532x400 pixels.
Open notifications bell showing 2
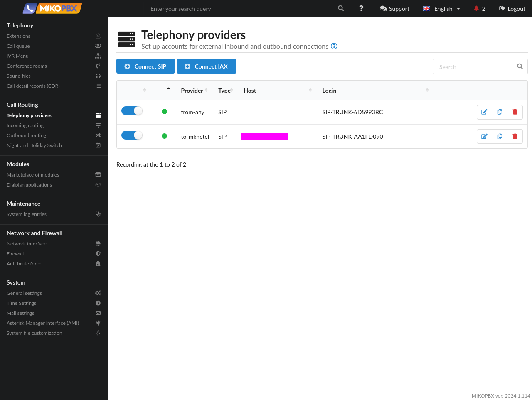tap(479, 8)
